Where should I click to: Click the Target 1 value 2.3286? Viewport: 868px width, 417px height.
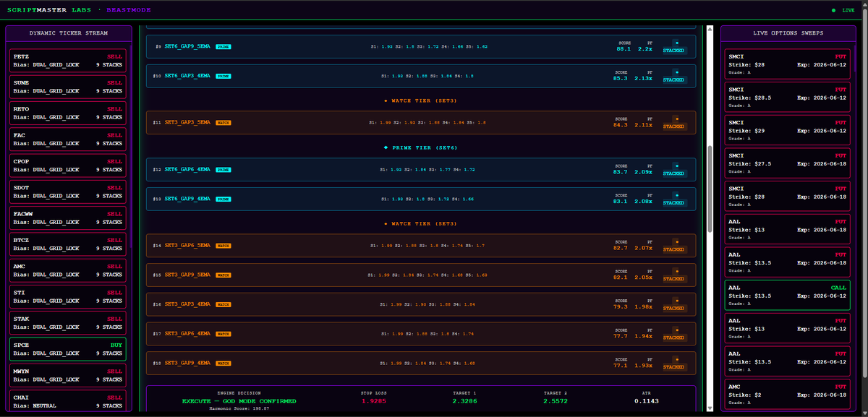[465, 400]
